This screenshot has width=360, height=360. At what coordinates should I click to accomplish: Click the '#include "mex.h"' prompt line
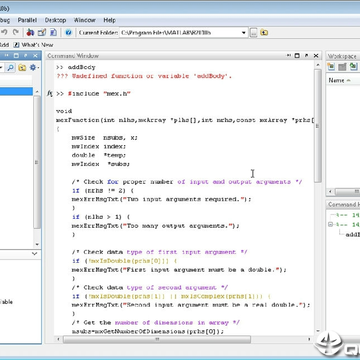93,94
